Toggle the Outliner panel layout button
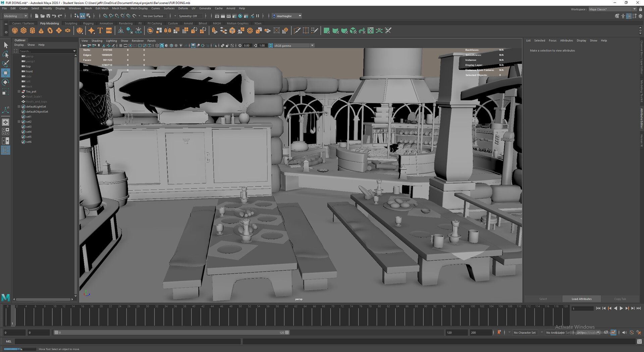This screenshot has height=352, width=644. (6, 150)
